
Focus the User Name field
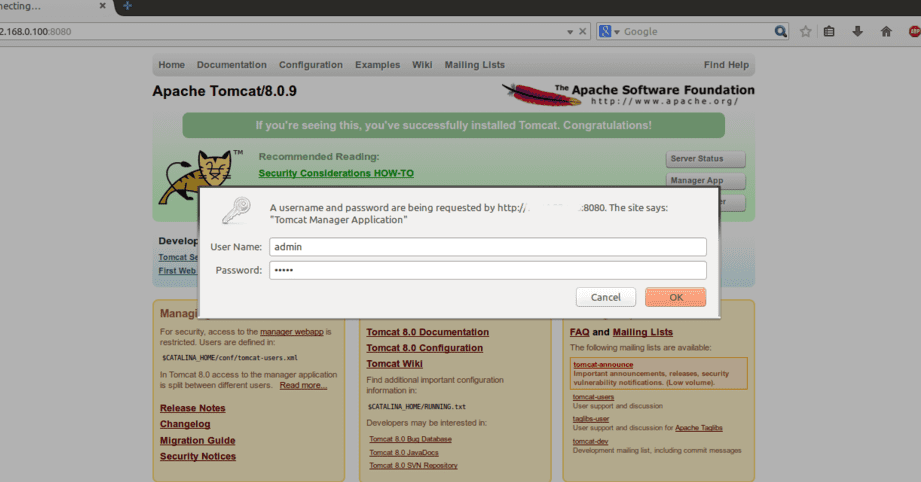487,246
